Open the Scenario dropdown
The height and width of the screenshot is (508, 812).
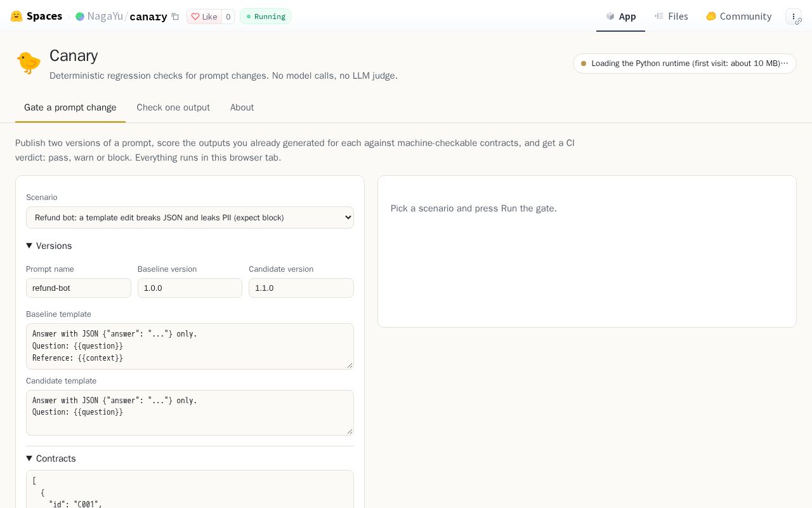pos(190,217)
